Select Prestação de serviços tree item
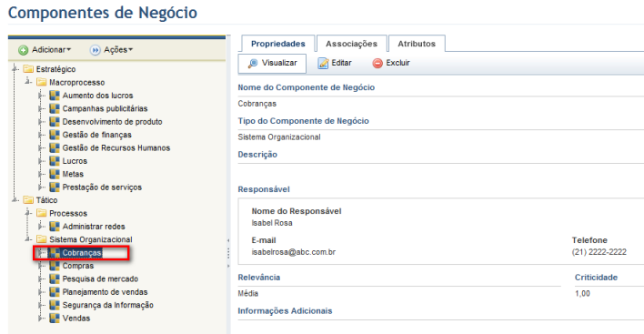The width and height of the screenshot is (644, 334). (102, 187)
